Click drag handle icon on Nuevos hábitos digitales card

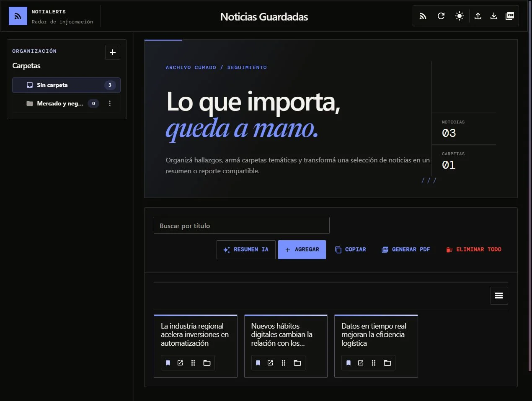click(x=284, y=363)
